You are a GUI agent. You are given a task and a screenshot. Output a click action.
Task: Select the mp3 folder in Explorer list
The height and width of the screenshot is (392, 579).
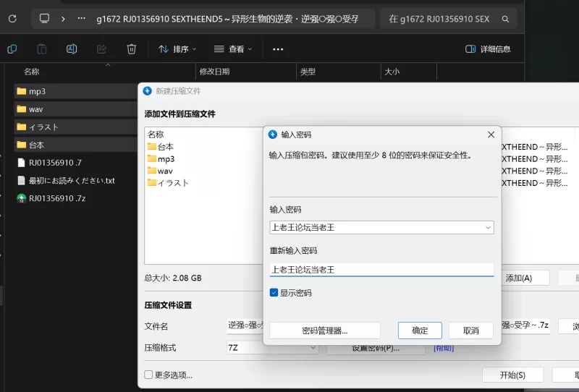[x=76, y=91]
